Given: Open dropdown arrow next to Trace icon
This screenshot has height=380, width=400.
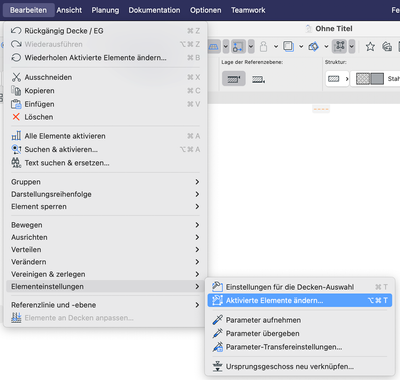Looking at the screenshot, I should click(301, 46).
